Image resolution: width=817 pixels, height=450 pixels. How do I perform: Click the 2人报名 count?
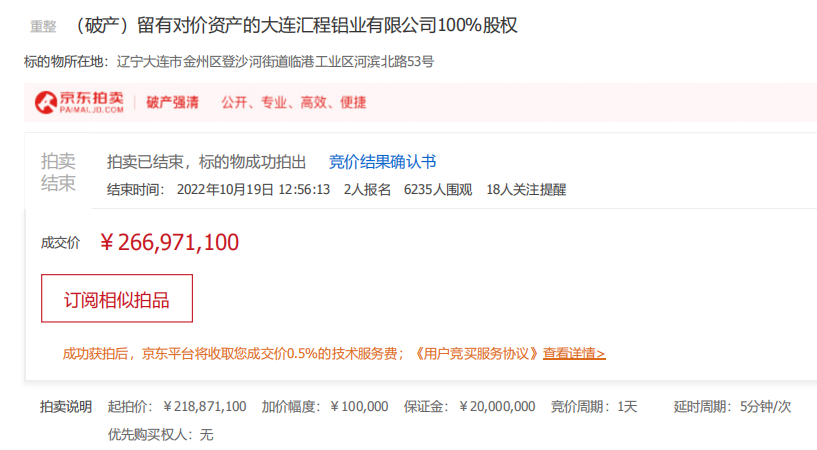pyautogui.click(x=367, y=189)
